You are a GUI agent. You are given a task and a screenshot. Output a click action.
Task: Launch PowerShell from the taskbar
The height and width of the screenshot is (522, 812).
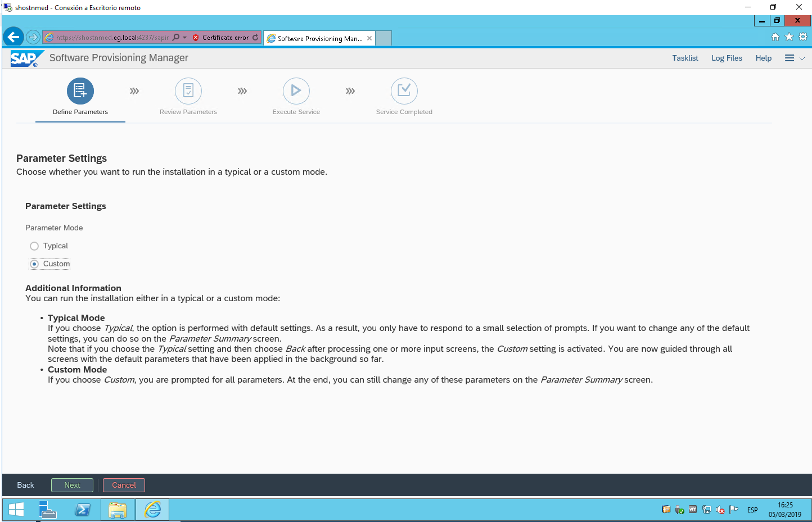click(83, 510)
